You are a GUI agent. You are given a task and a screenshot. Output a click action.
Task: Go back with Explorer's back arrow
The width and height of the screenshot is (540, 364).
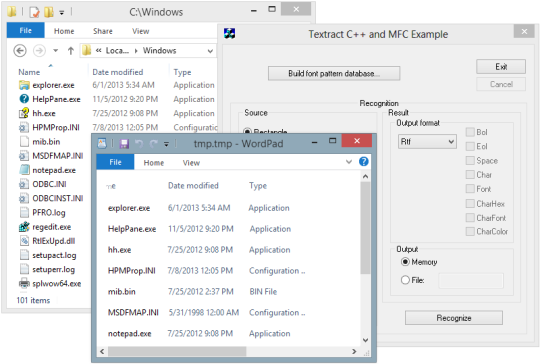tap(20, 51)
